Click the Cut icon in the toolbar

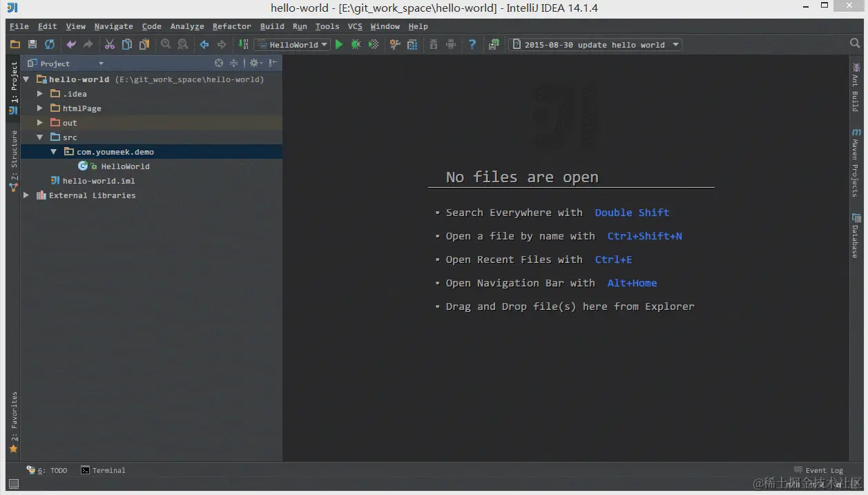(x=108, y=43)
